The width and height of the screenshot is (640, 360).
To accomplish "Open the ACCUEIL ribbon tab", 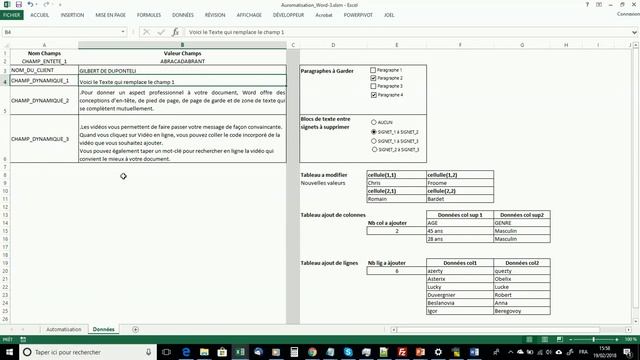I will (40, 15).
